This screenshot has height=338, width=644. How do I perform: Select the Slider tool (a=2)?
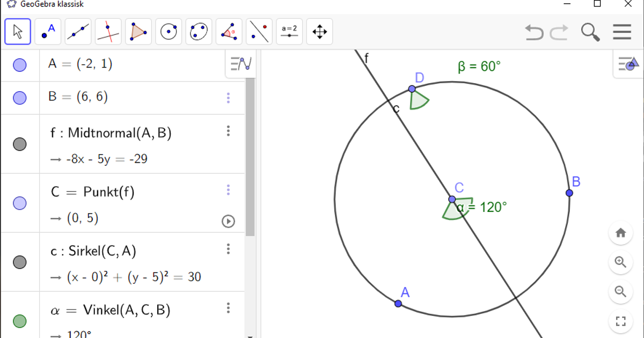pyautogui.click(x=289, y=31)
